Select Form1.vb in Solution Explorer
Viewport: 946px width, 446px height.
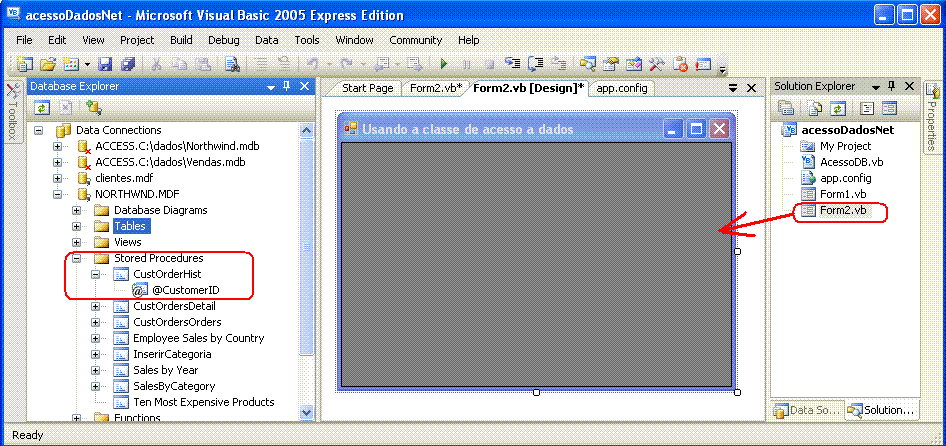point(843,194)
